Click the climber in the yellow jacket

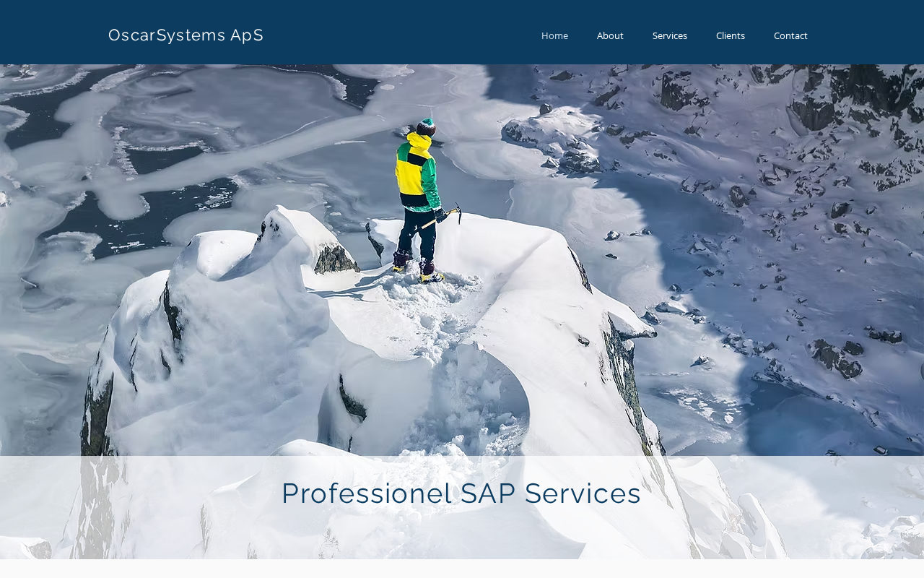coord(420,200)
